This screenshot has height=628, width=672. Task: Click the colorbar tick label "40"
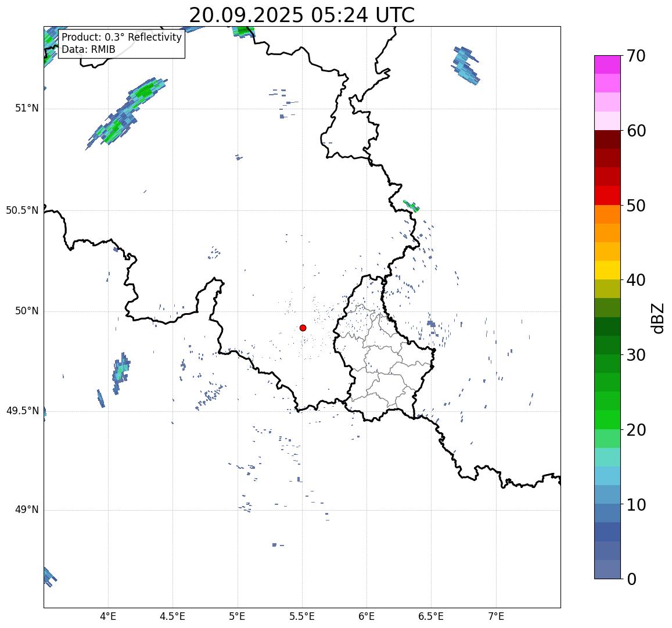coord(636,281)
